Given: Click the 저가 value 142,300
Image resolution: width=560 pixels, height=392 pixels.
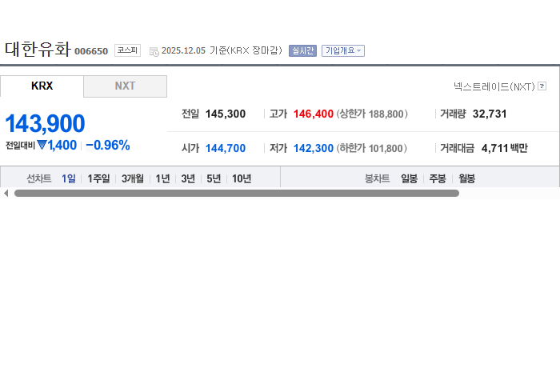Looking at the screenshot, I should [314, 148].
